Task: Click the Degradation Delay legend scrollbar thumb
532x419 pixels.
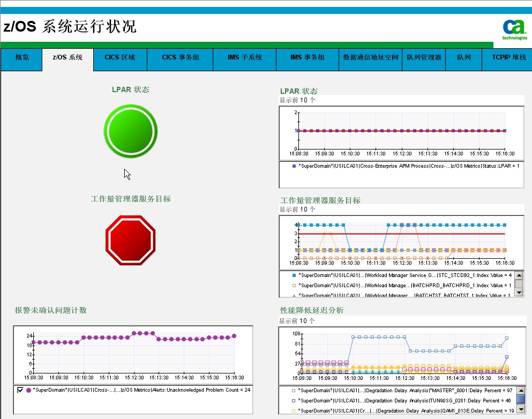Action: coord(520,400)
